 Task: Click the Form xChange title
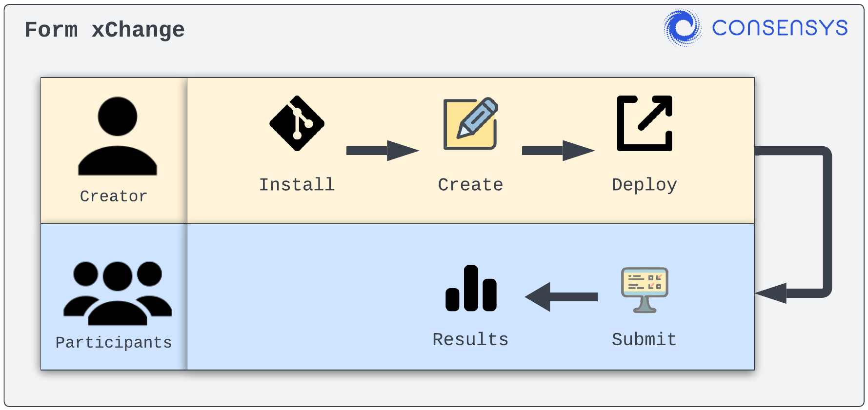(x=105, y=30)
